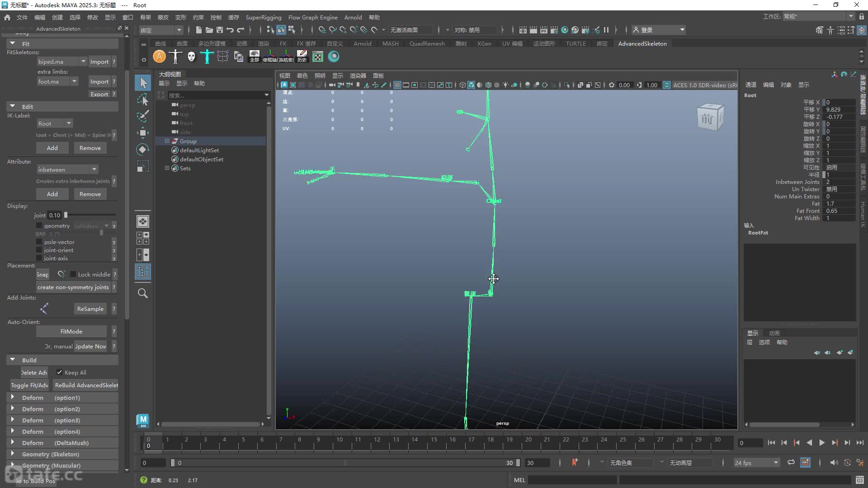The width and height of the screenshot is (868, 488).
Task: Expand the Group node in outliner
Action: (167, 141)
